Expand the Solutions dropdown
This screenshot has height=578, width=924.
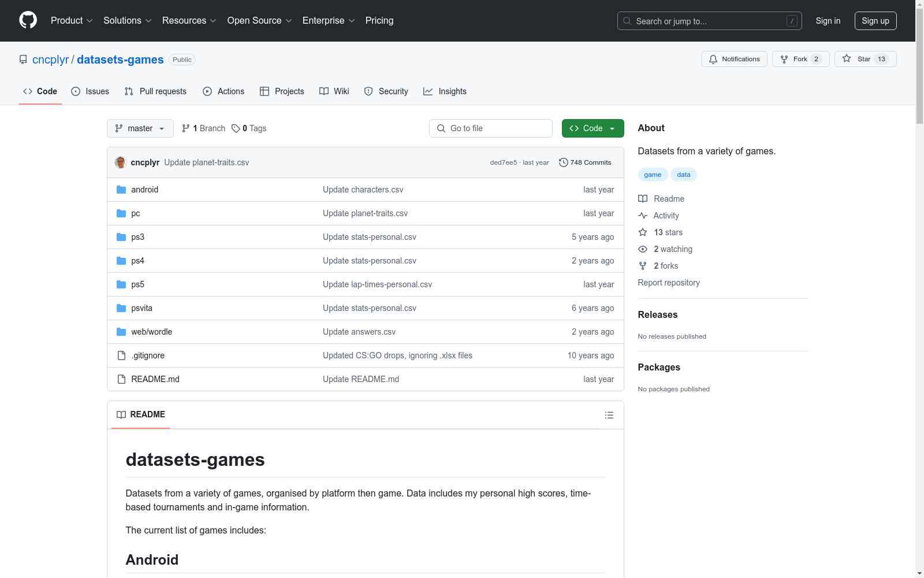point(128,20)
